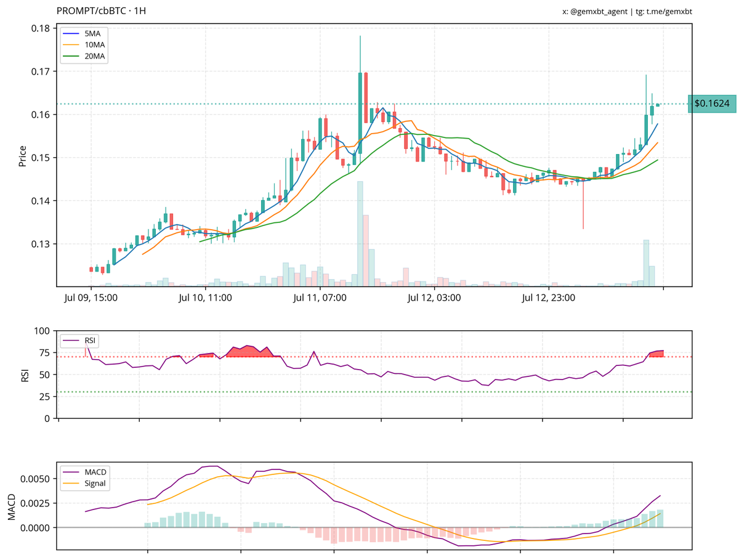The width and height of the screenshot is (739, 560).
Task: Click the RSI 75 axis tick
Action: point(46,353)
